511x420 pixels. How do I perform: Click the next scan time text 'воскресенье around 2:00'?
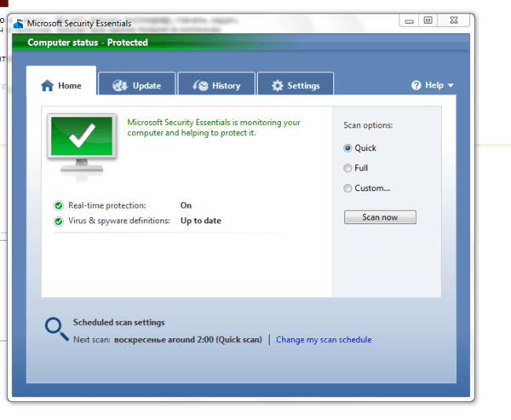(x=164, y=340)
